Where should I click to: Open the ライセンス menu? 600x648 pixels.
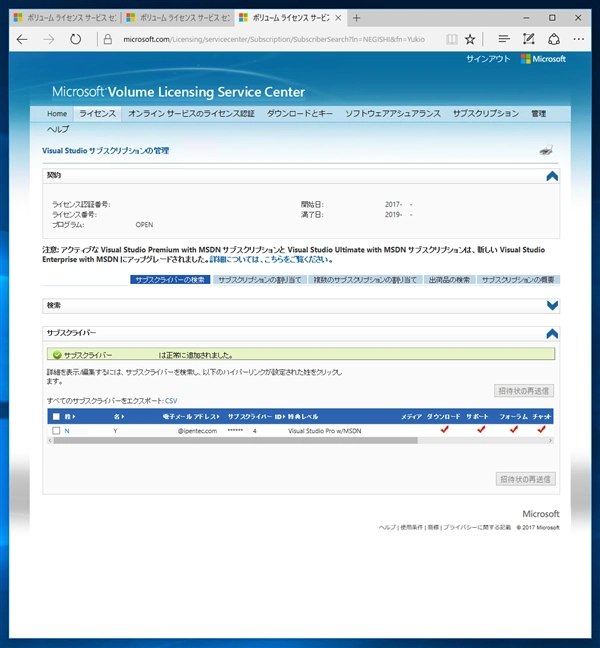[x=98, y=114]
